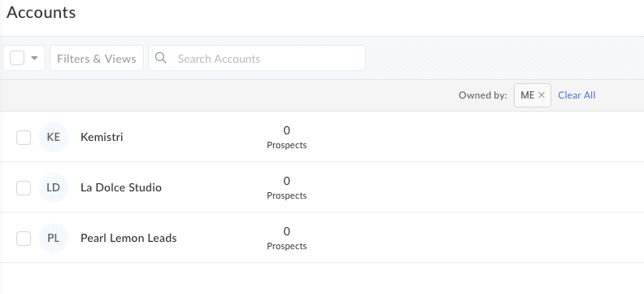Image resolution: width=644 pixels, height=294 pixels.
Task: Open the La Dolce Studio account
Action: pos(121,187)
